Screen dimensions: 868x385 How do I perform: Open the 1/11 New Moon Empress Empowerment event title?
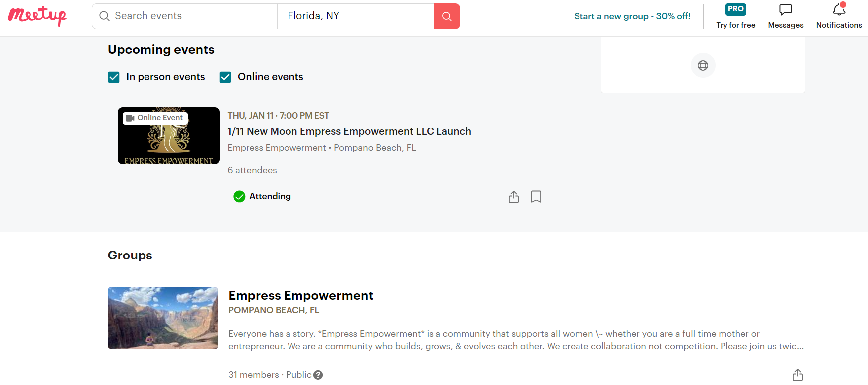[x=349, y=131]
